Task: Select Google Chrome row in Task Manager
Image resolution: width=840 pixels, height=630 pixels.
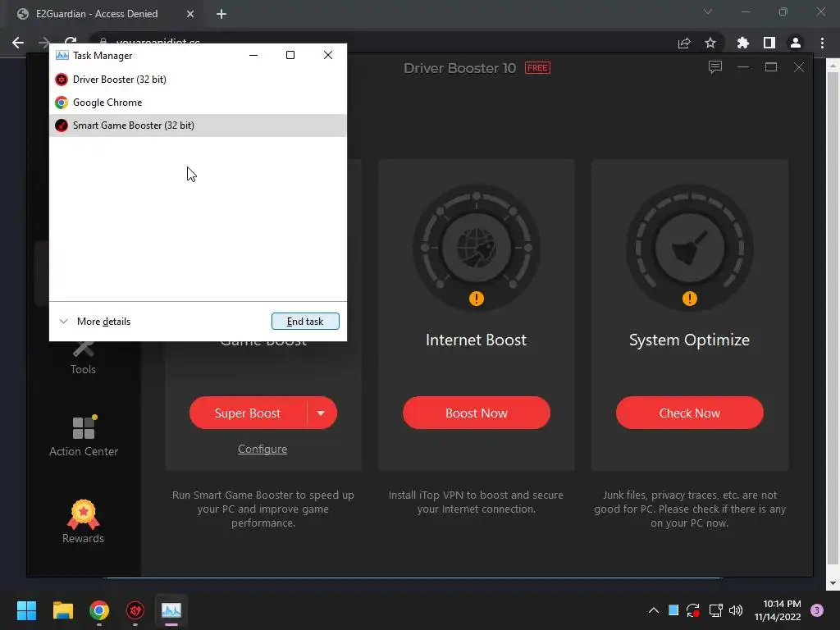Action: coord(198,103)
